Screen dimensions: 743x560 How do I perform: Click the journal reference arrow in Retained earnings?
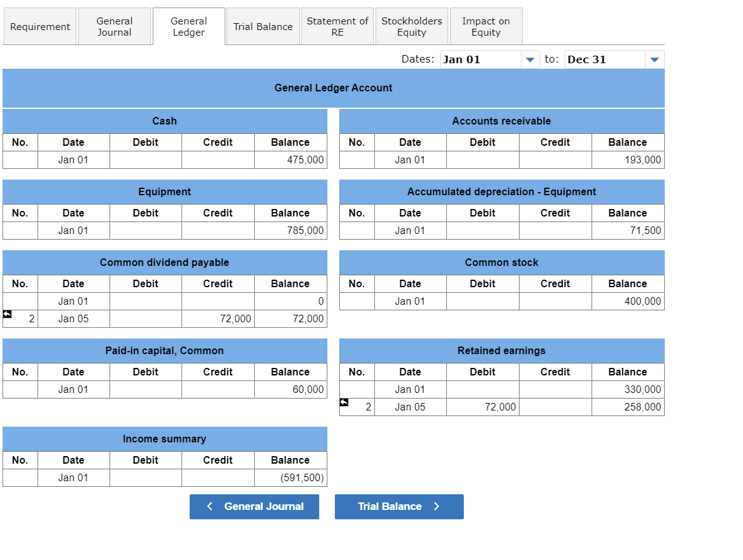coord(343,401)
